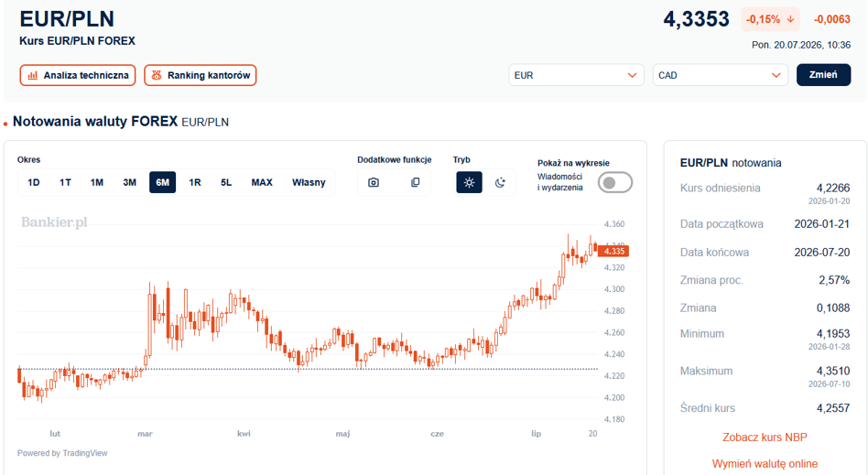This screenshot has width=868, height=475.
Task: Switch chart range to MAX
Action: [x=262, y=182]
